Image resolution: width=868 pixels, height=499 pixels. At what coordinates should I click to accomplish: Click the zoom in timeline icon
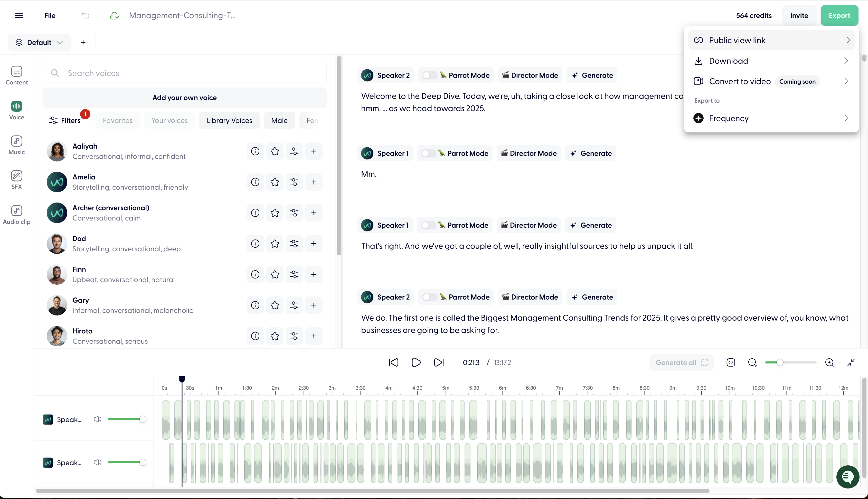829,363
